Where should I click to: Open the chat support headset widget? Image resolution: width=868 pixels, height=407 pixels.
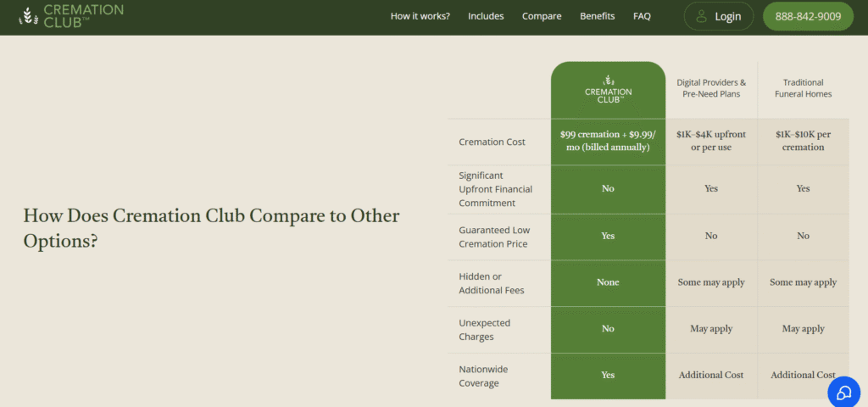point(843,391)
